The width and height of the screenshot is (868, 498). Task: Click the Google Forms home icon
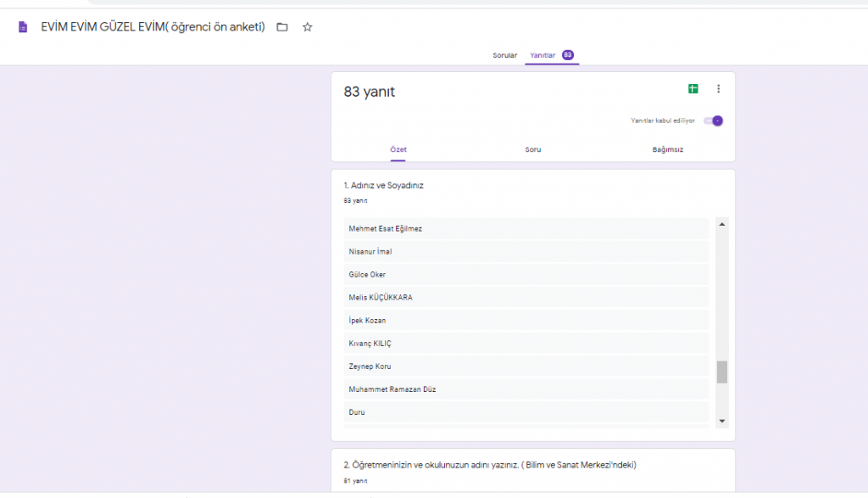click(23, 27)
